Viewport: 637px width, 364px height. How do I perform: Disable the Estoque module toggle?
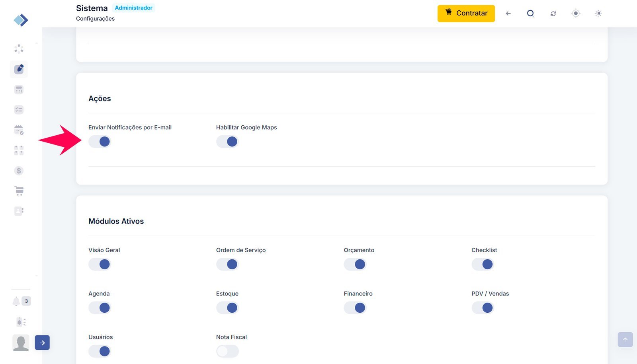pos(227,308)
